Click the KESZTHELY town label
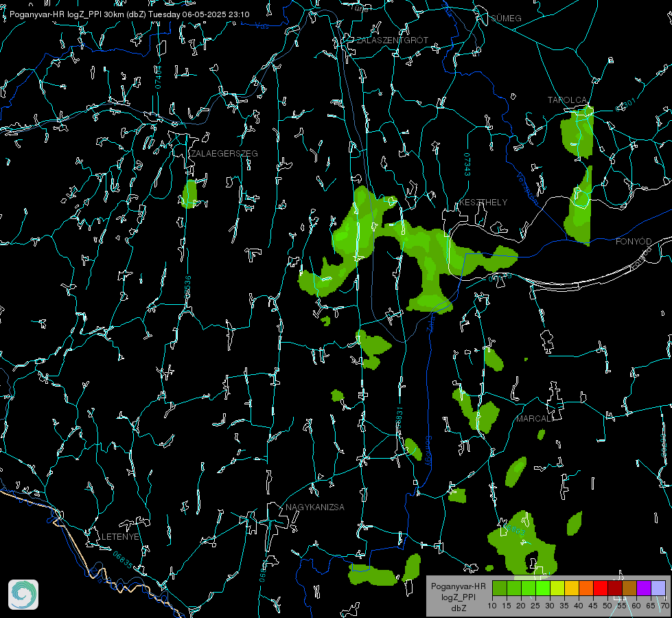Image resolution: width=672 pixels, height=618 pixels. pos(483,203)
